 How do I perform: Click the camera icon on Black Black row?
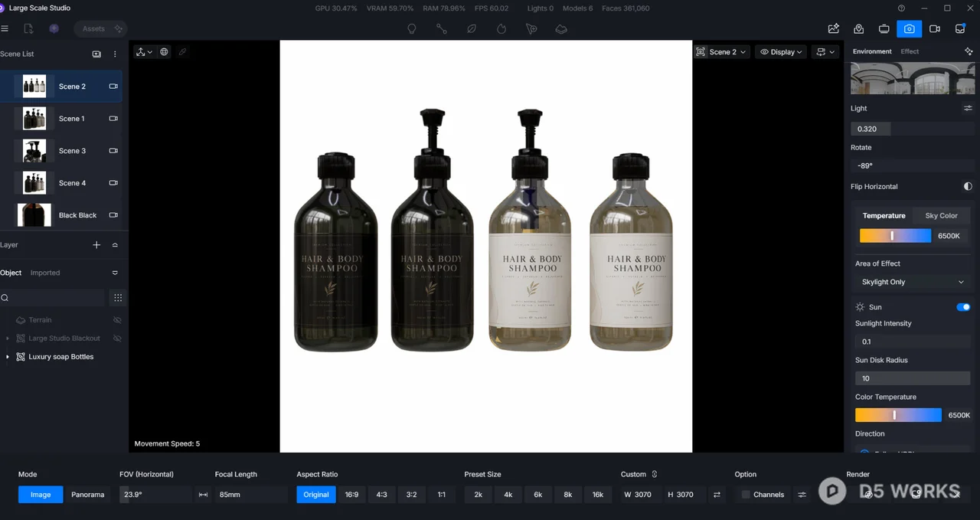[113, 215]
